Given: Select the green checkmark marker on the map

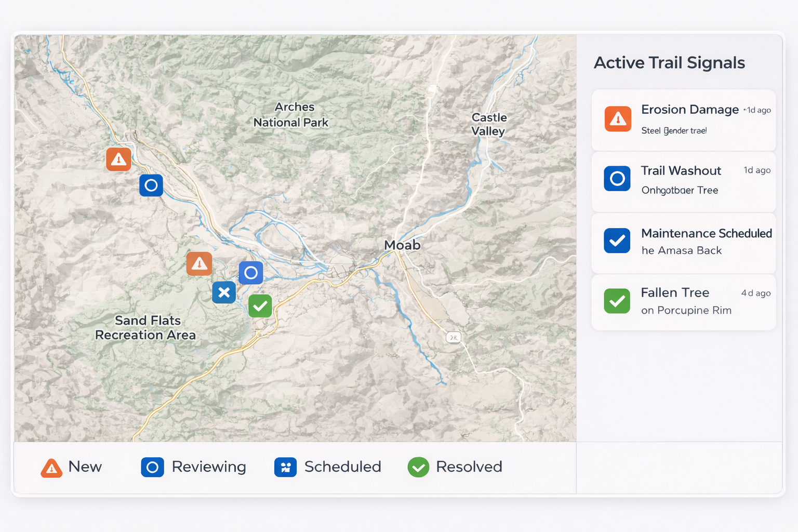Looking at the screenshot, I should point(260,306).
